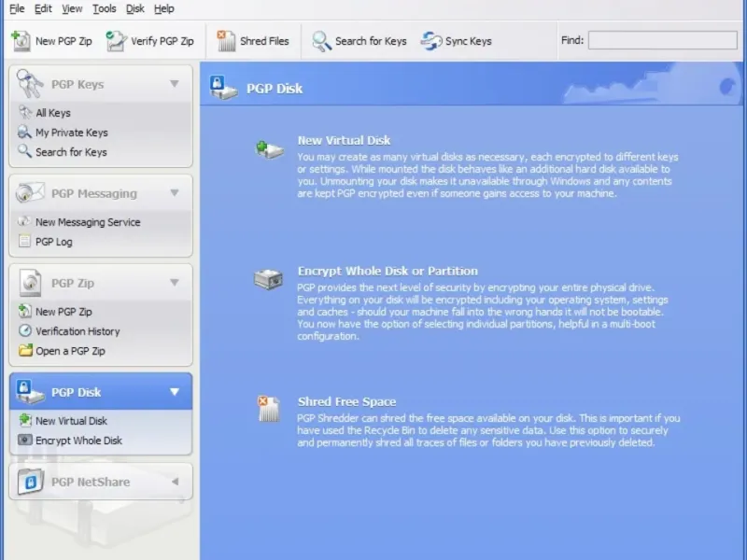Screen dimensions: 747x560
Task: Click the New PGP Zip toolbar icon
Action: point(21,41)
